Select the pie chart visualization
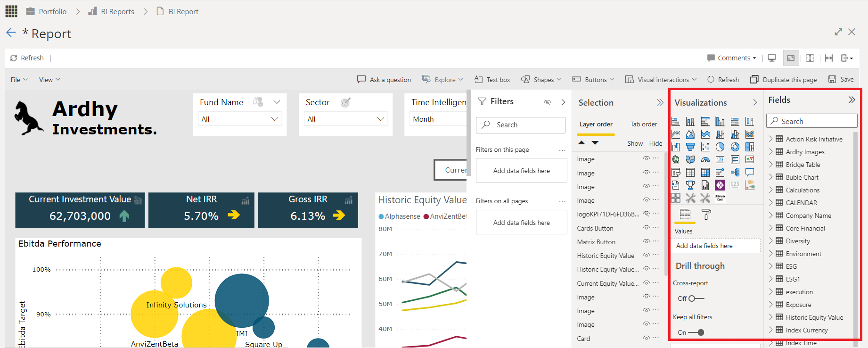 [720, 147]
